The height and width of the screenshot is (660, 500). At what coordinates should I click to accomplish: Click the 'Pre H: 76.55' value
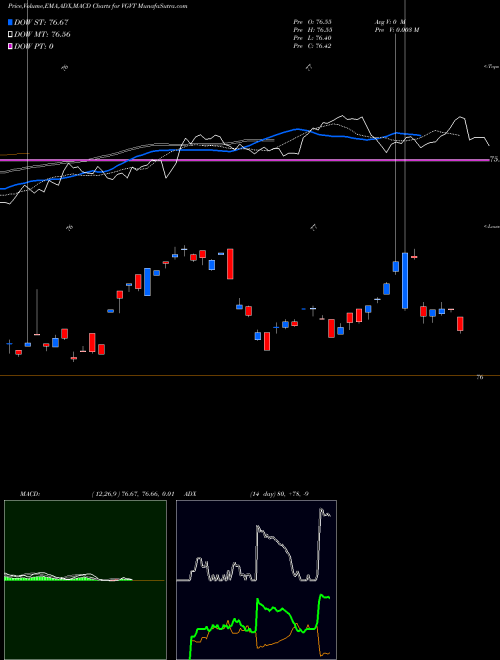tap(312, 30)
